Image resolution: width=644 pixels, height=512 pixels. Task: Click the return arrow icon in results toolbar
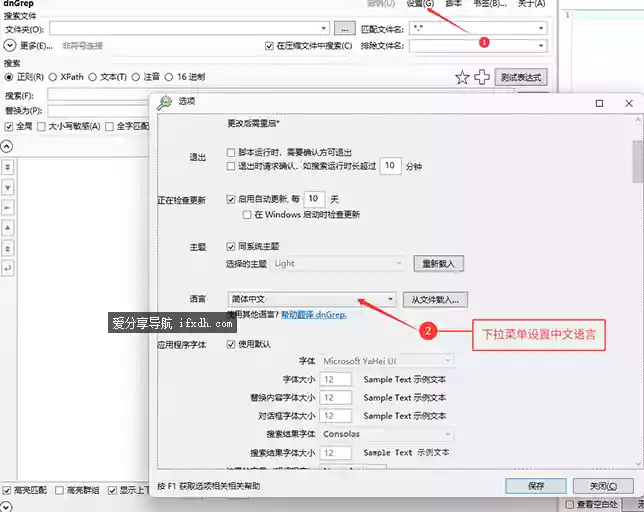point(8,269)
